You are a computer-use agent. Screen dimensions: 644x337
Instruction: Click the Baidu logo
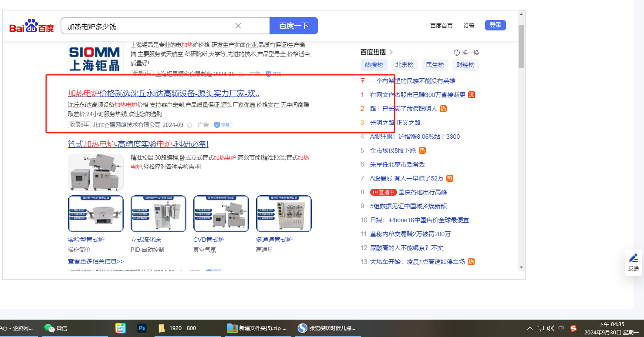point(31,26)
